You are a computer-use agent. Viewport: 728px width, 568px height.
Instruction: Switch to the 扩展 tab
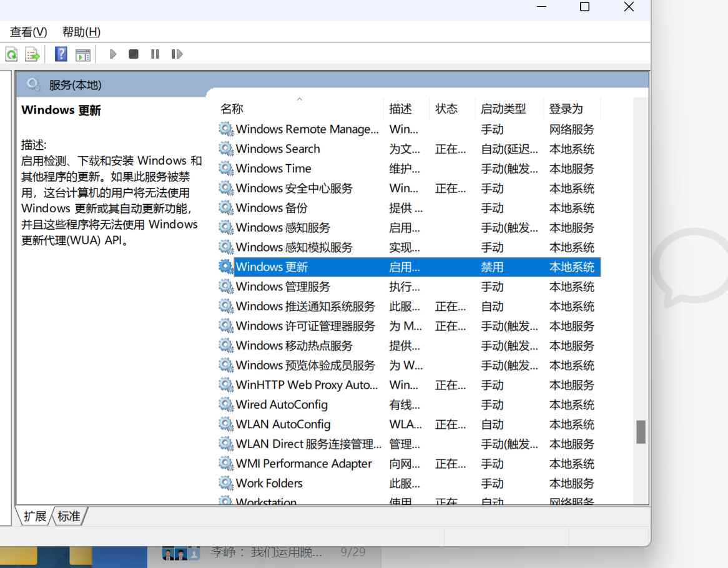36,516
